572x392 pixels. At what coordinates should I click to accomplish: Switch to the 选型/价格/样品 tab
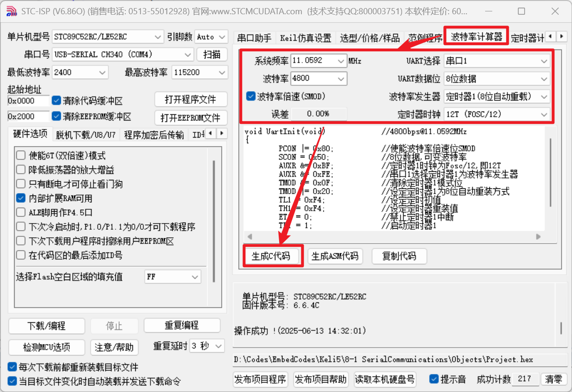[370, 38]
